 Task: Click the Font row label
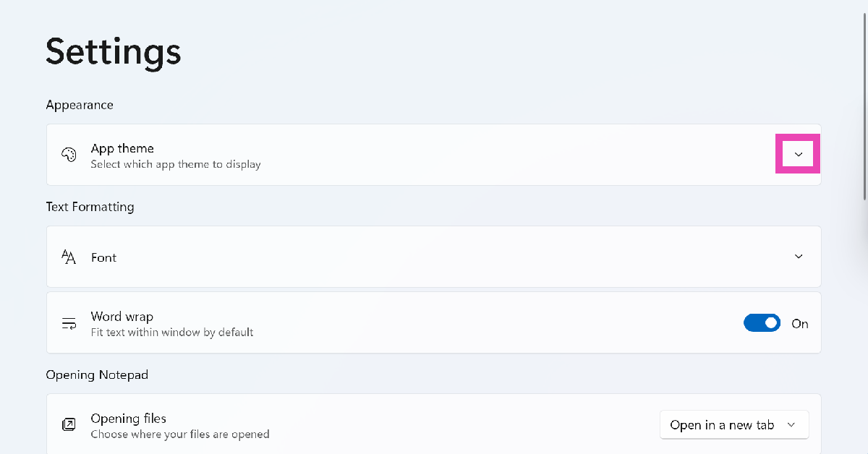[x=104, y=257]
